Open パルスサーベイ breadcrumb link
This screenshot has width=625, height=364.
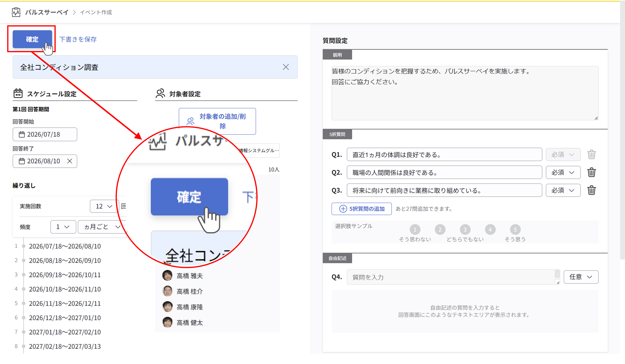(x=47, y=12)
